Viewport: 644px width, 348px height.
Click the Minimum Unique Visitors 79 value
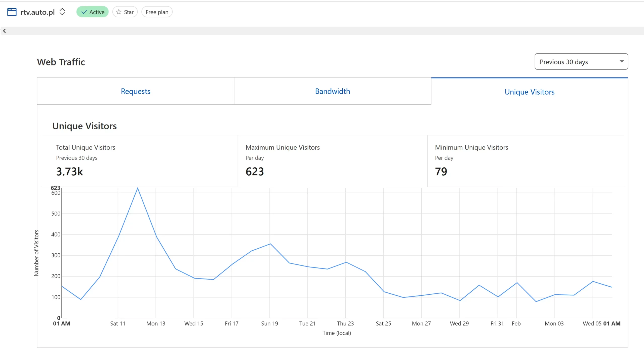point(441,172)
